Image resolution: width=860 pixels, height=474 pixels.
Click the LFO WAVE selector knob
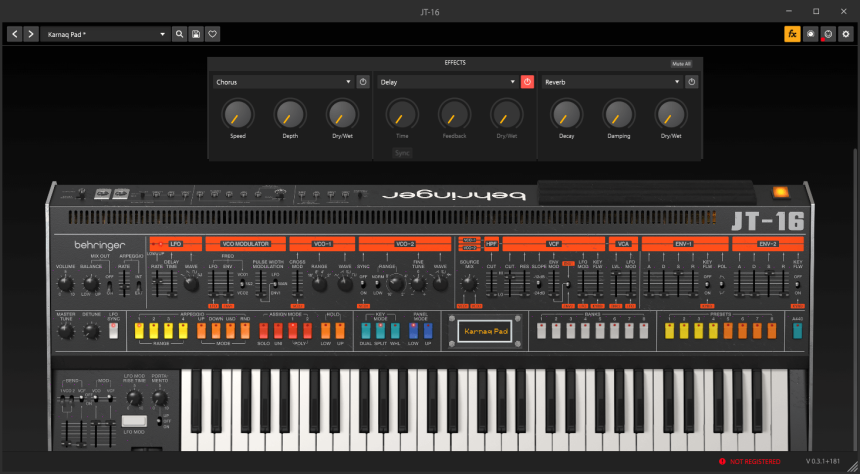click(x=191, y=284)
